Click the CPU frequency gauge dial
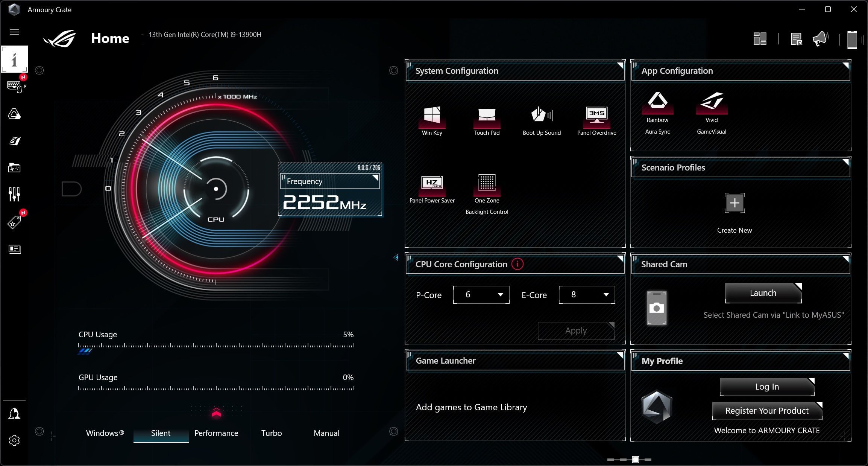 [216, 189]
